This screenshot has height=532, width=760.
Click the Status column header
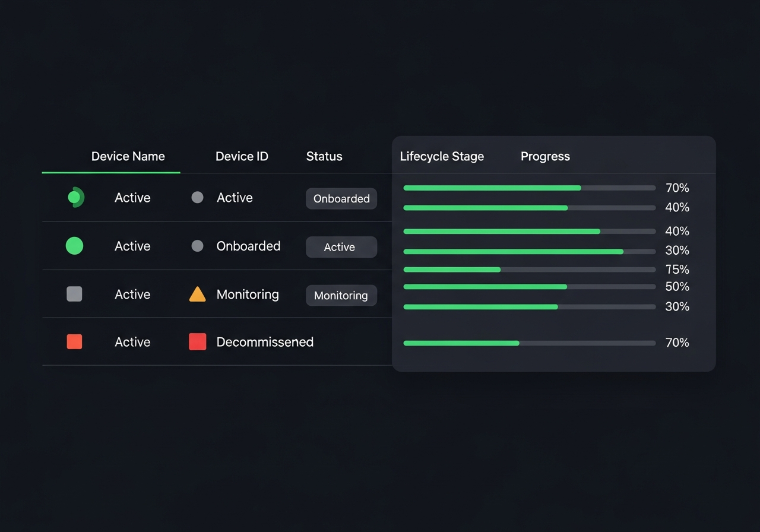pyautogui.click(x=324, y=156)
